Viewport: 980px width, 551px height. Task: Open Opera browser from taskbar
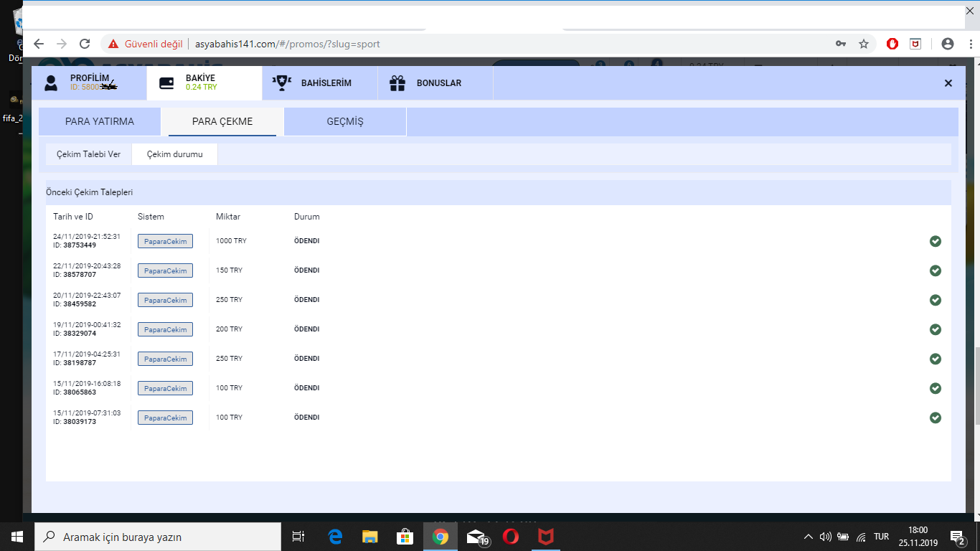point(511,537)
